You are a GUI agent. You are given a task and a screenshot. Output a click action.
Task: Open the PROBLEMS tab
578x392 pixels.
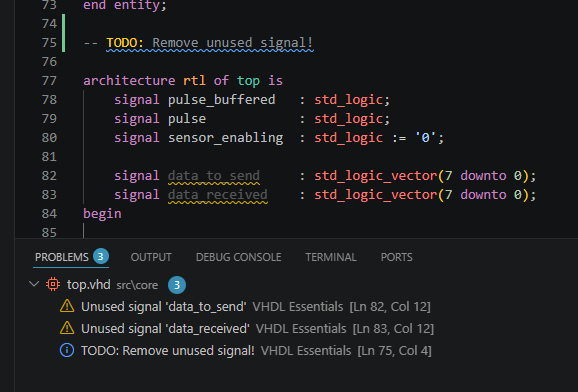click(x=62, y=257)
